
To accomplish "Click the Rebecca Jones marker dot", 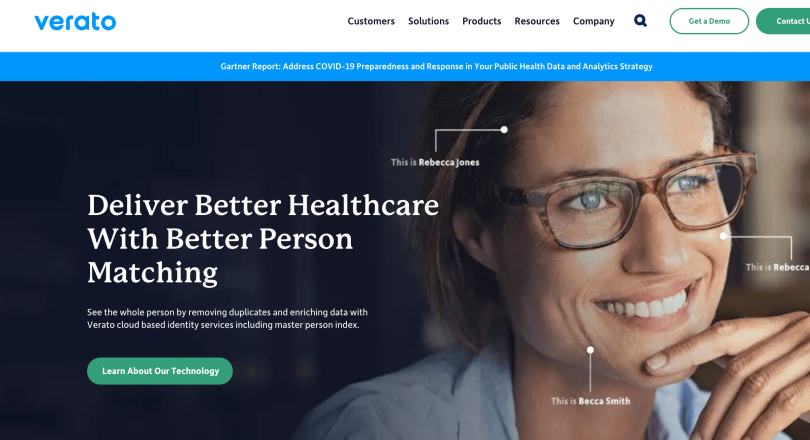I will pos(504,130).
